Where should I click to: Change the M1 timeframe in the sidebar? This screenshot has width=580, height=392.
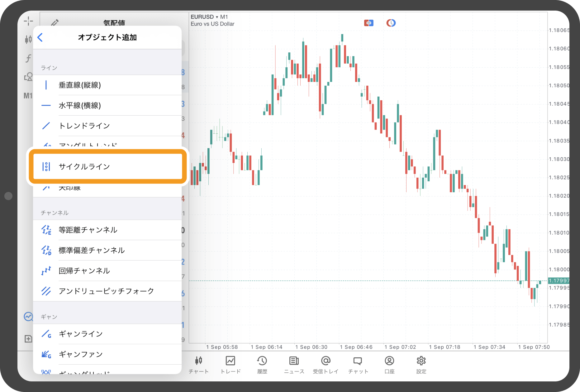point(28,96)
